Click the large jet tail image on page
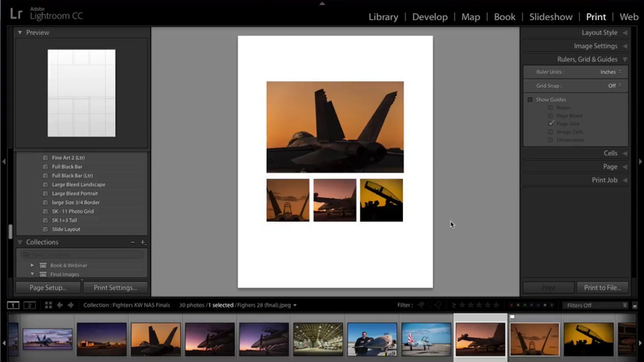Screen dimensions: 644x362 pos(335,127)
